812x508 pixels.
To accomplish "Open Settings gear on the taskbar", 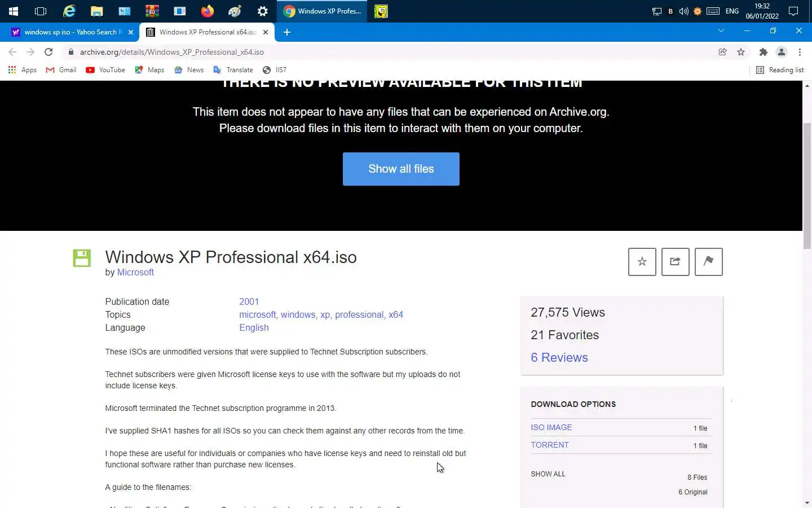I will (263, 11).
